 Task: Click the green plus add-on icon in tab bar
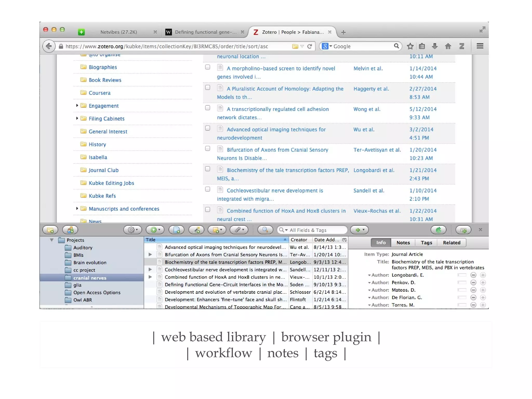pyautogui.click(x=81, y=32)
